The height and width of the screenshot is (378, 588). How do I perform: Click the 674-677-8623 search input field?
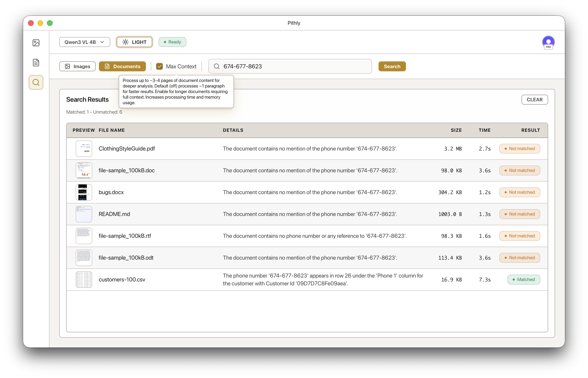tap(289, 66)
